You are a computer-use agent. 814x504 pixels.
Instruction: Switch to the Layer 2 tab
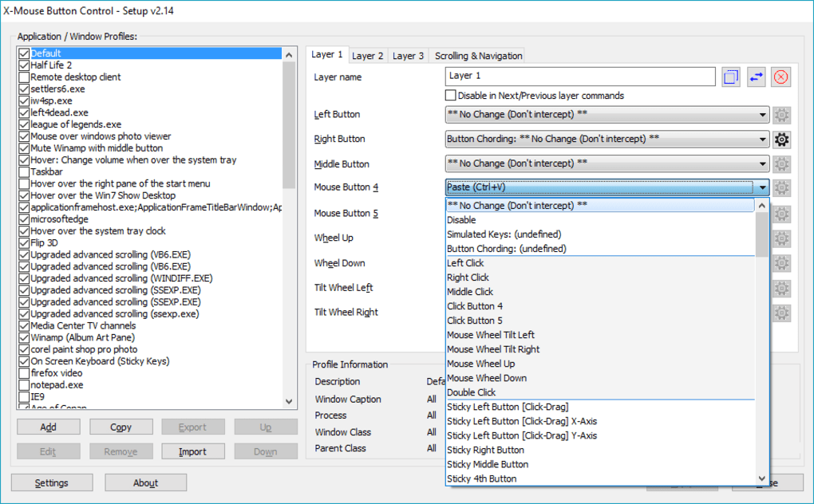pos(367,55)
